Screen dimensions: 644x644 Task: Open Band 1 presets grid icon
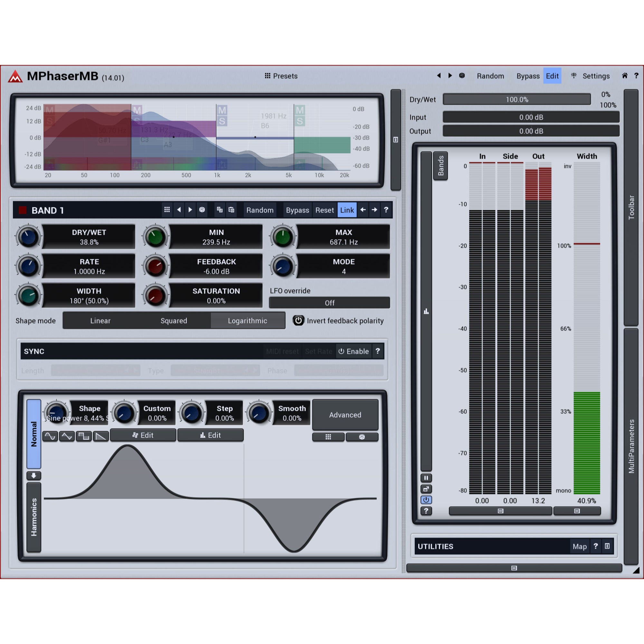[x=167, y=210]
